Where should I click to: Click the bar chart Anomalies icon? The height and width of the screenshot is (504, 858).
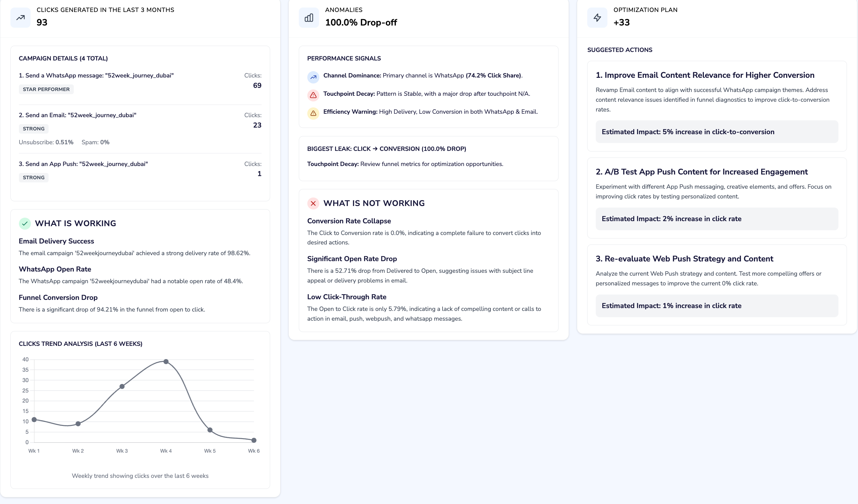pos(309,18)
